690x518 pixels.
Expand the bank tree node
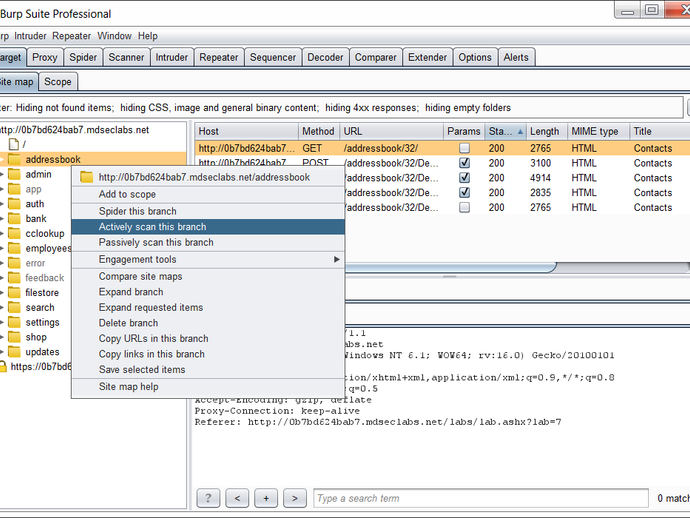pyautogui.click(x=2, y=219)
